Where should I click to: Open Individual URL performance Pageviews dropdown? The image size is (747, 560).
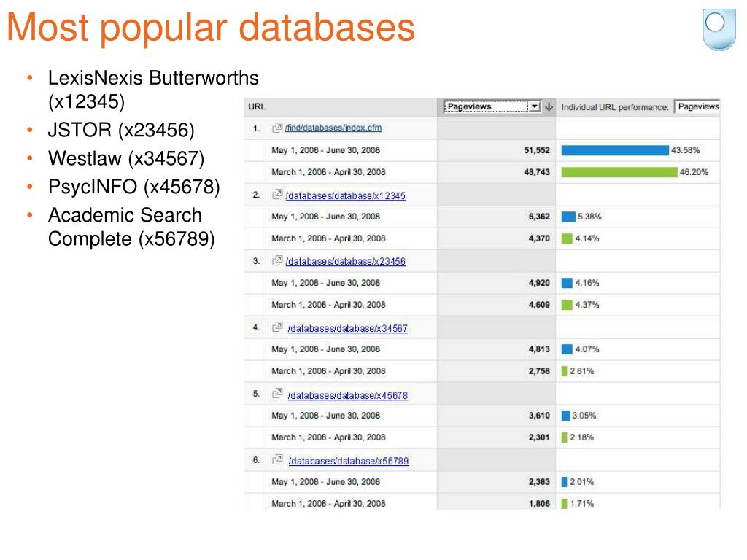(x=697, y=106)
